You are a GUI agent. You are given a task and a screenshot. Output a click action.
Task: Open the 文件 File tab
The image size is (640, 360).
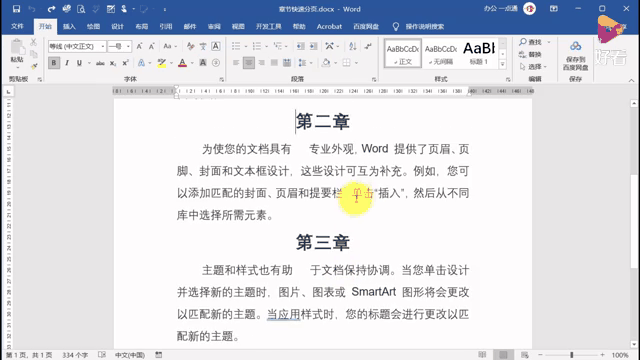(x=17, y=27)
